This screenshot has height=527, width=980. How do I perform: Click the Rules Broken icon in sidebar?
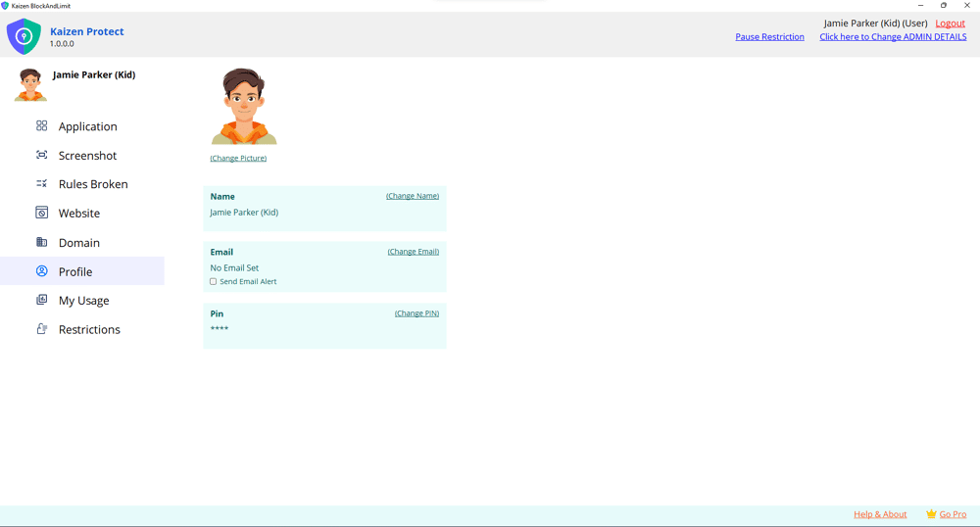(41, 183)
